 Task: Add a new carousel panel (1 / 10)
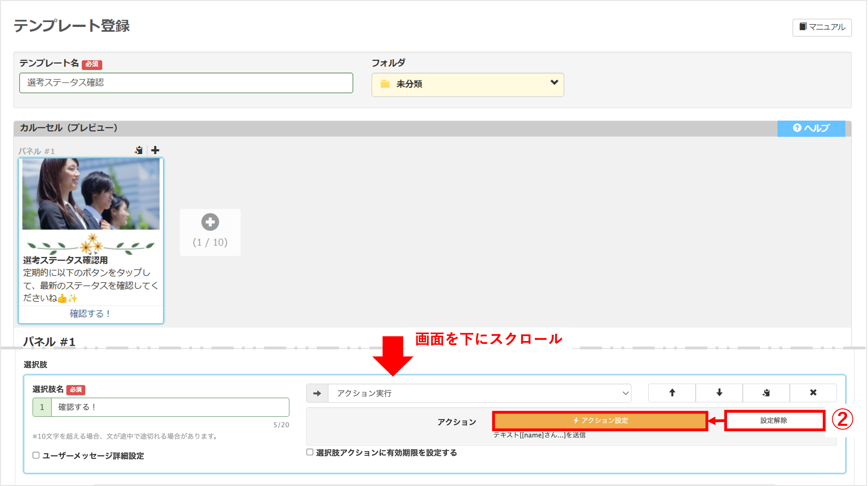(210, 232)
